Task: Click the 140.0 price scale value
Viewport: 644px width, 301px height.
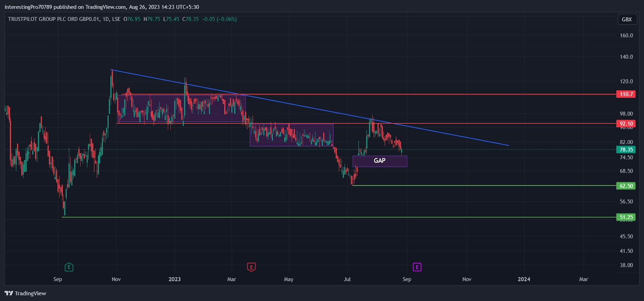Action: (x=626, y=57)
